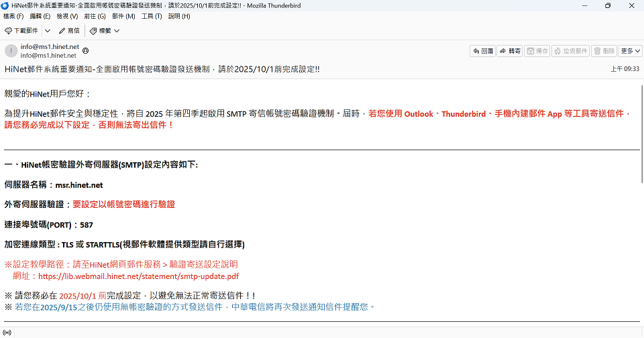The image size is (644, 338).
Task: Mark message with 垃圾郵件 button
Action: pos(570,51)
